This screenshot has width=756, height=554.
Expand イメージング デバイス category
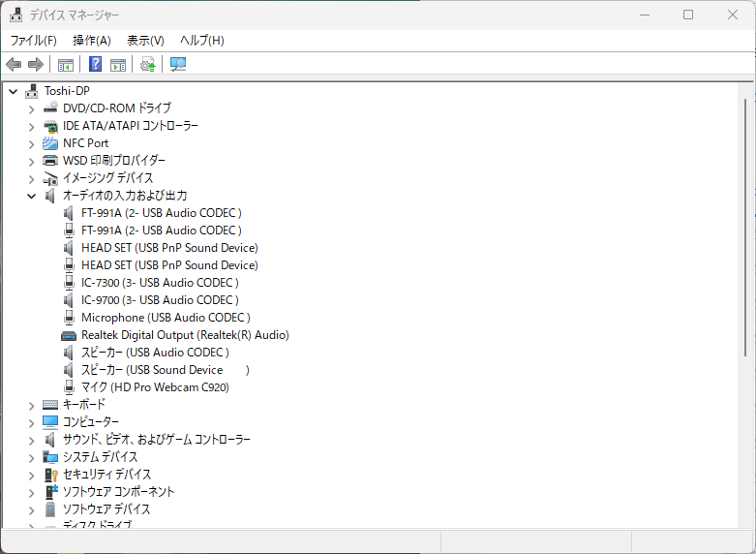coord(32,179)
